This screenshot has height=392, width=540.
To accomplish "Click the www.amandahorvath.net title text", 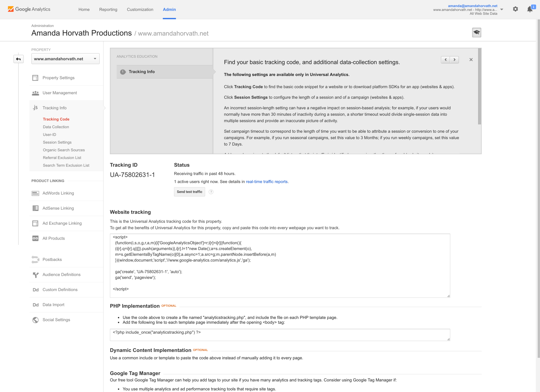I will point(173,33).
